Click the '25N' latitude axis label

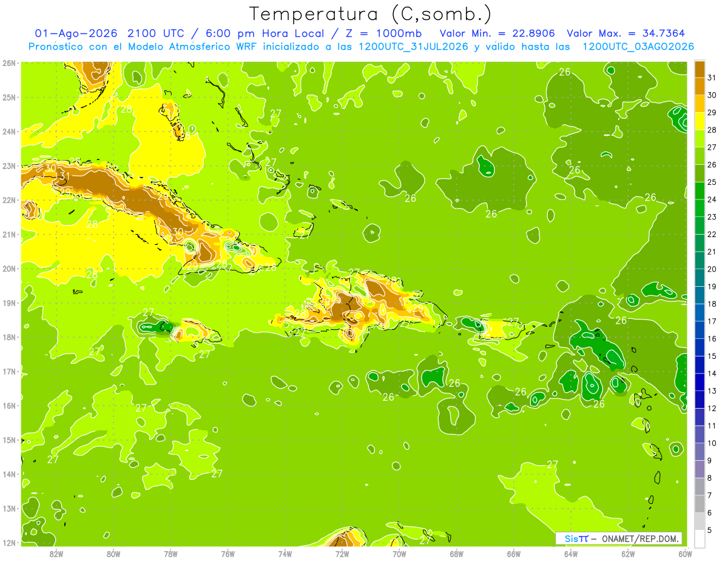(9, 97)
